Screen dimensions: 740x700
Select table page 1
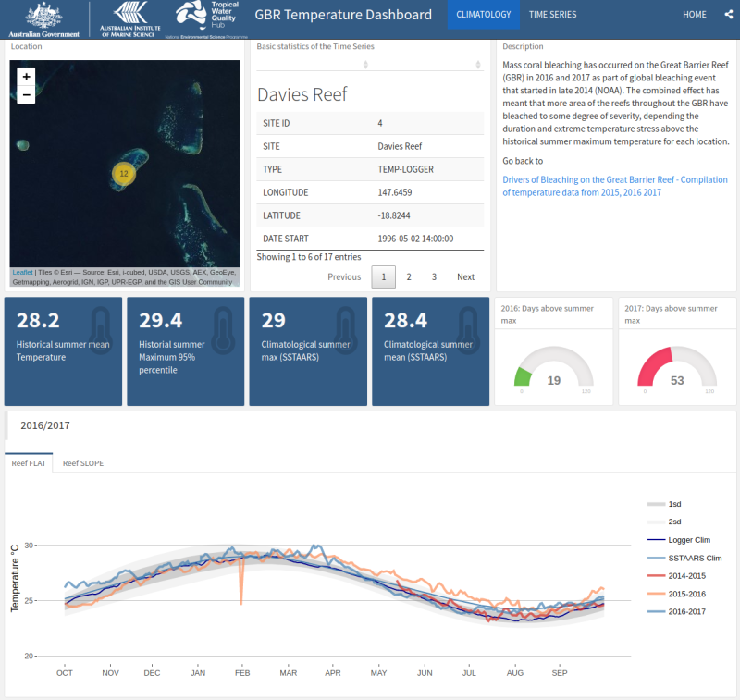click(x=383, y=276)
